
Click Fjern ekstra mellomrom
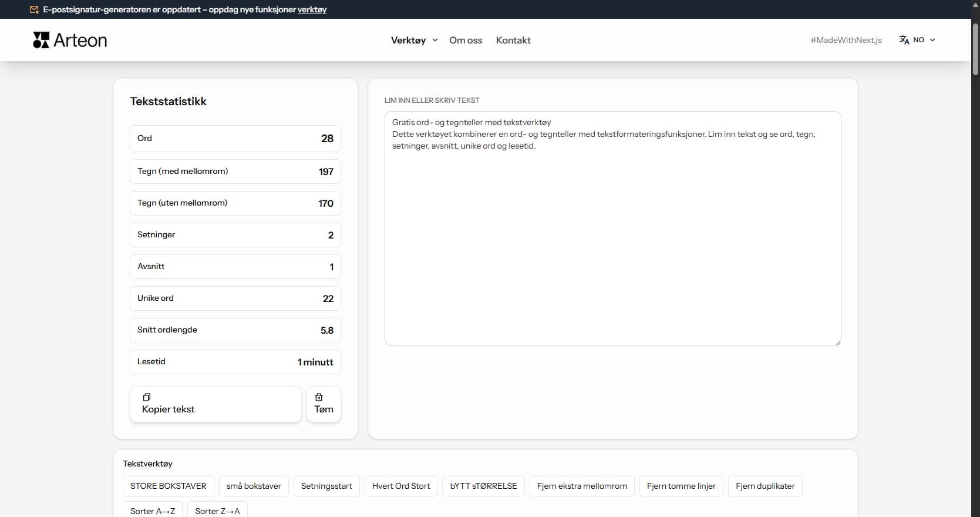(581, 486)
